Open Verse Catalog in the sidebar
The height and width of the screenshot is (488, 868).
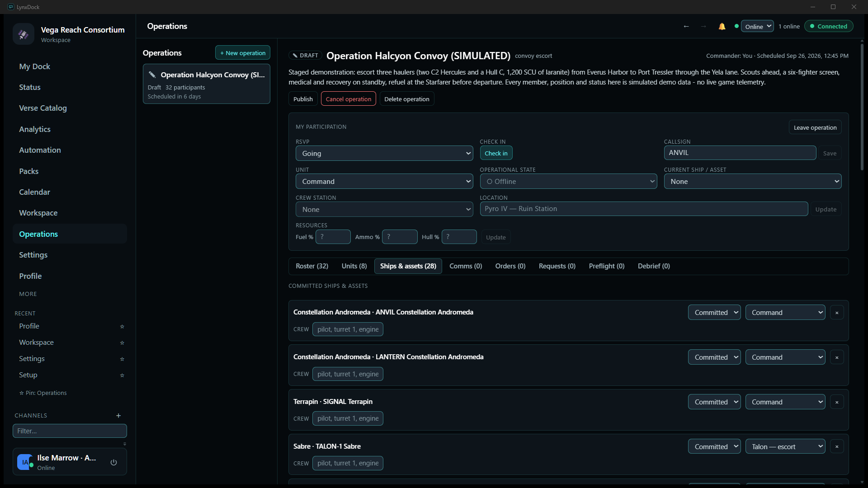click(x=70, y=108)
